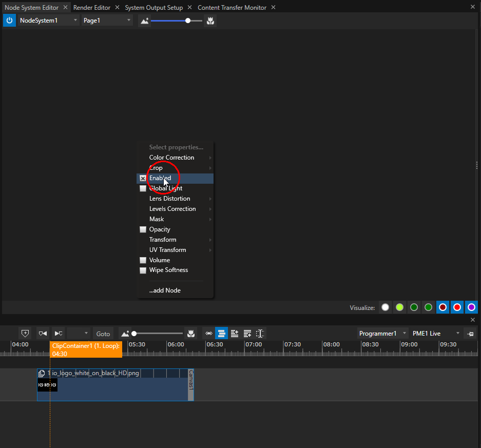
Task: Select the Node System Editor tab
Action: tap(32, 8)
